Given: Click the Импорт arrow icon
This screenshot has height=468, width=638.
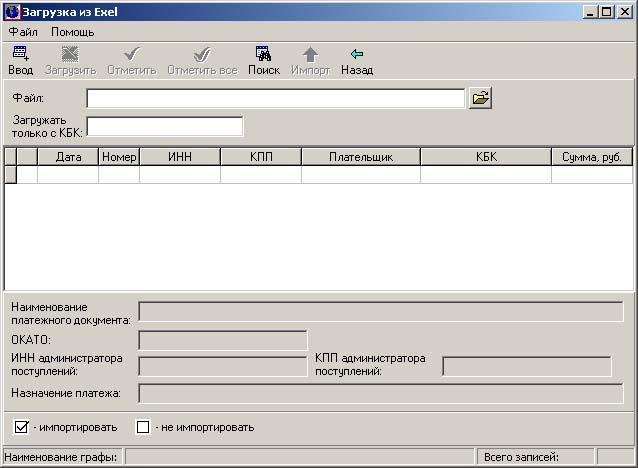Looking at the screenshot, I should [310, 55].
